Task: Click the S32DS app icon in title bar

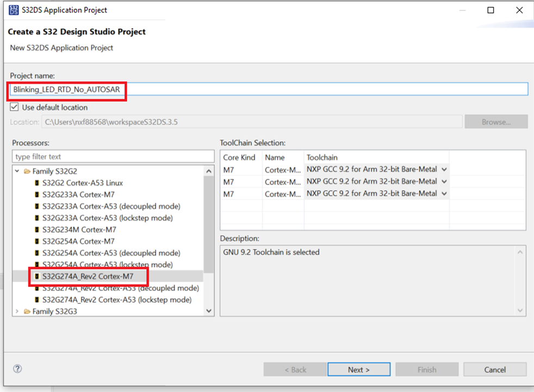Action: (14, 10)
